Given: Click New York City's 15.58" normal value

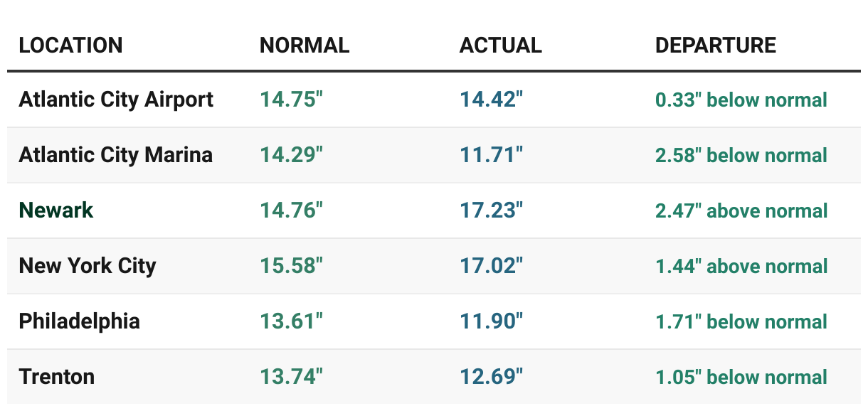Looking at the screenshot, I should click(292, 266).
